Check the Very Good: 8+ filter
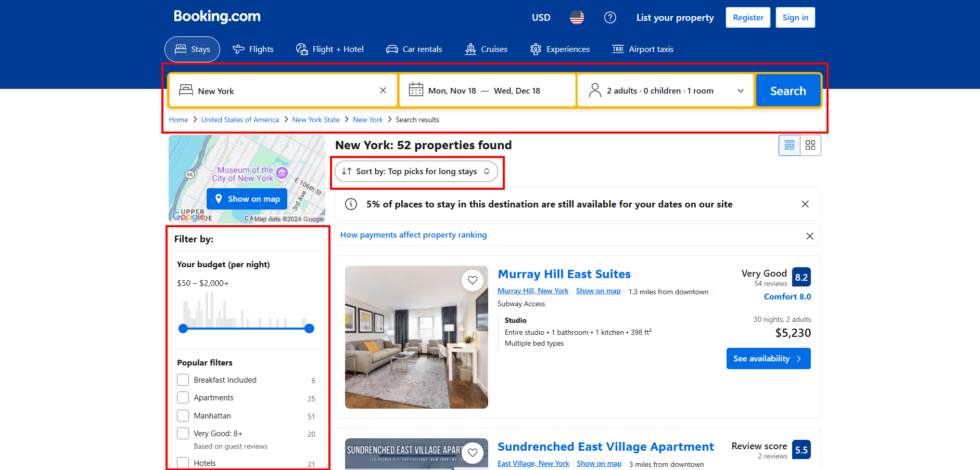This screenshot has width=980, height=470. click(x=183, y=433)
